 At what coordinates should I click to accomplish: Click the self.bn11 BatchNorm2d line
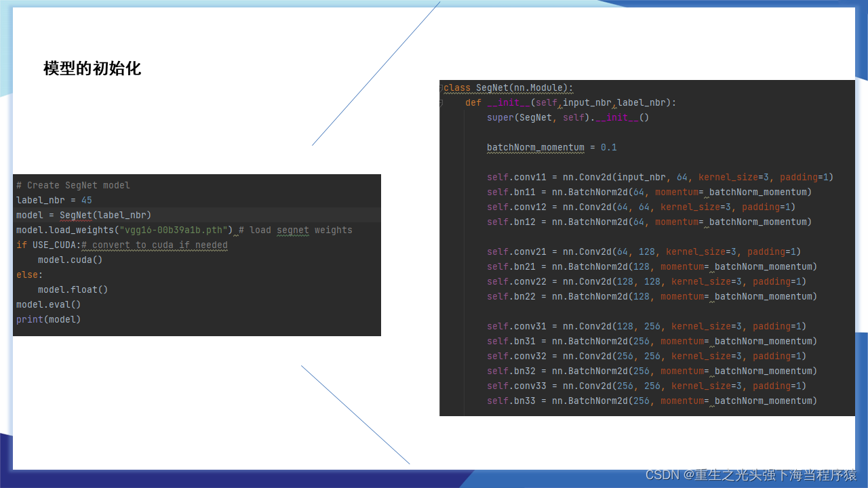click(650, 192)
